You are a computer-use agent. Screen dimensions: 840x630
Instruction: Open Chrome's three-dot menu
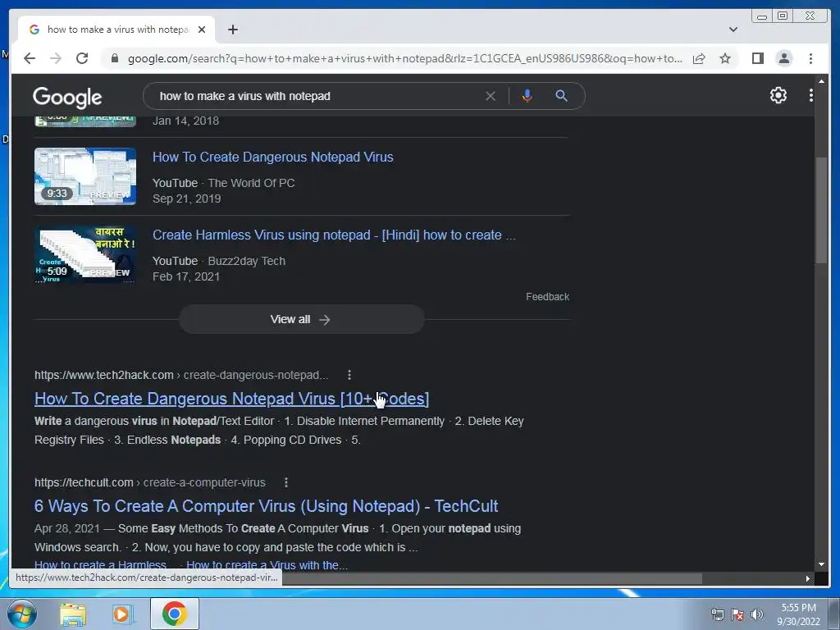[810, 58]
